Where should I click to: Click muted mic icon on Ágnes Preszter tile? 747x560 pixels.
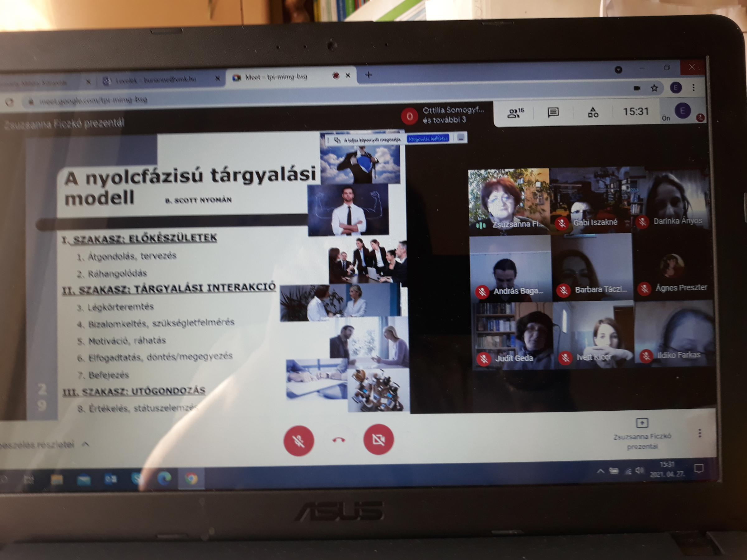644,289
